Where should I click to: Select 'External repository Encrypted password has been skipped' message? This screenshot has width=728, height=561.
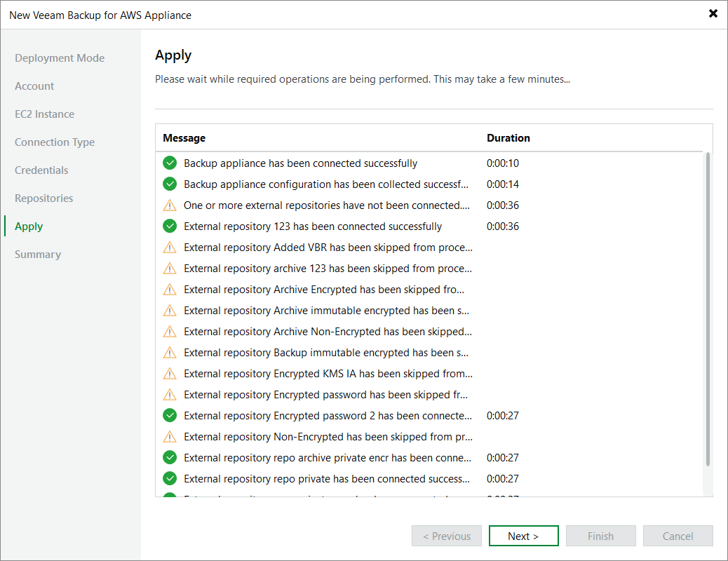[326, 395]
